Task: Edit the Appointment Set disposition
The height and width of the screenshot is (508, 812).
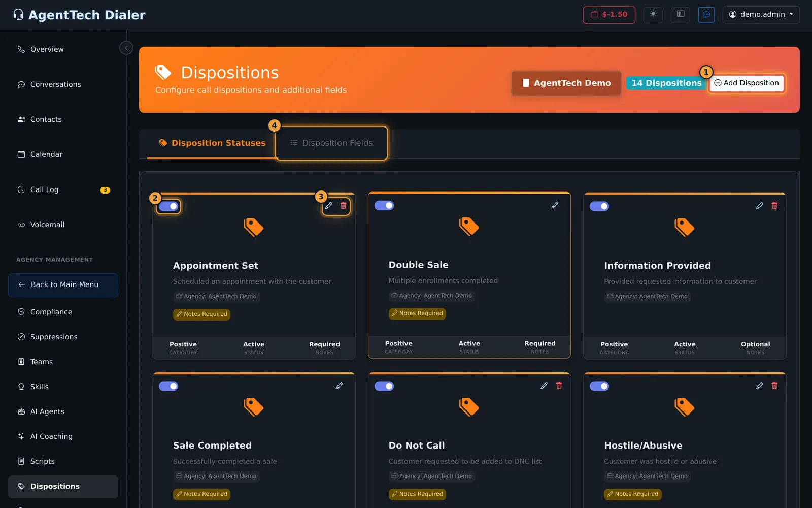Action: [x=329, y=206]
